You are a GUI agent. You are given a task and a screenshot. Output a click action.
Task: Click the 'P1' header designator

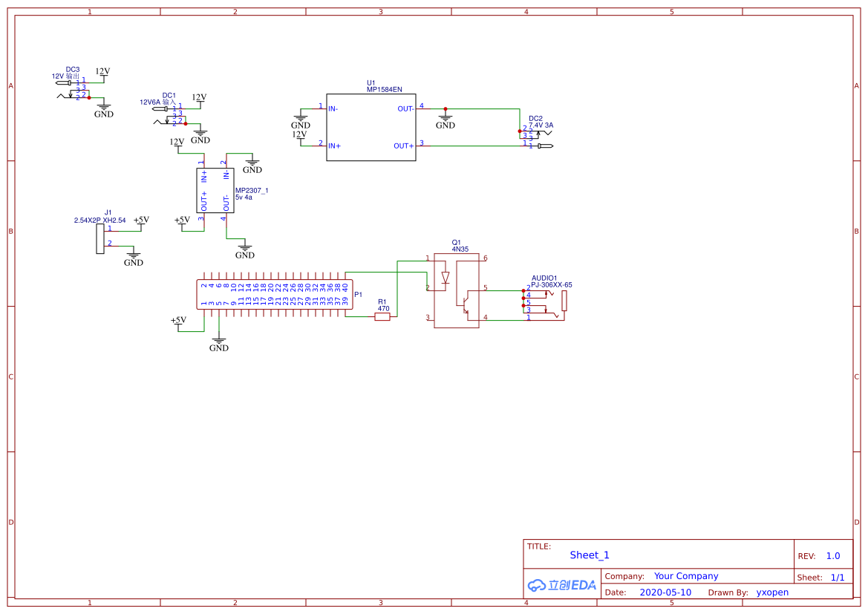358,295
